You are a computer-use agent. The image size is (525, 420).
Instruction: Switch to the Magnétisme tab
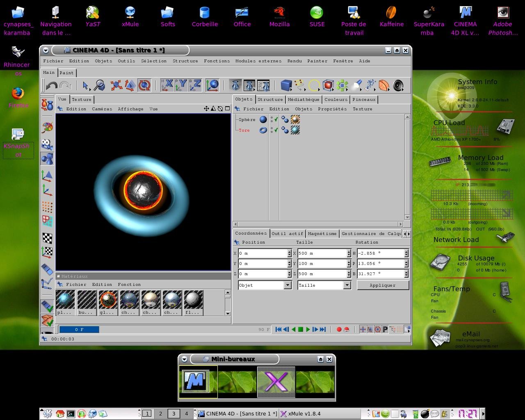click(x=322, y=233)
